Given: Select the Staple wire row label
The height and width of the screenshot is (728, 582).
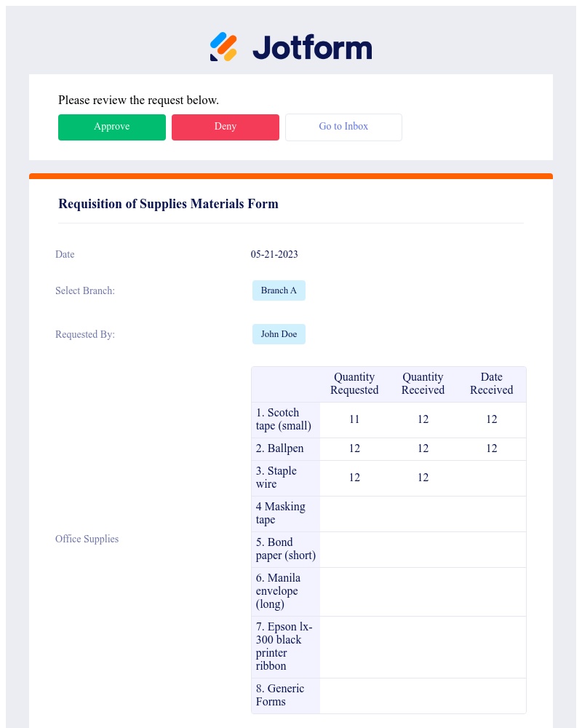Looking at the screenshot, I should click(x=284, y=478).
